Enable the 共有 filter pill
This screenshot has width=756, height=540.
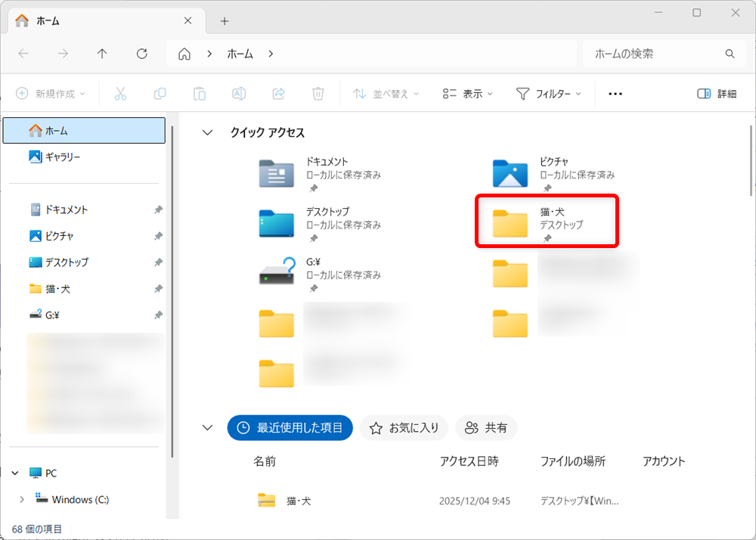pyautogui.click(x=486, y=427)
